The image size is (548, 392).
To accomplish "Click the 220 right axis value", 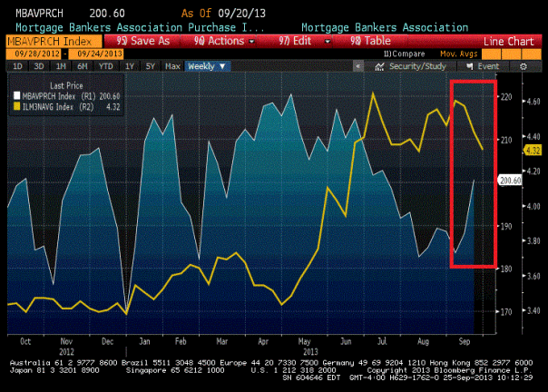I will point(506,97).
